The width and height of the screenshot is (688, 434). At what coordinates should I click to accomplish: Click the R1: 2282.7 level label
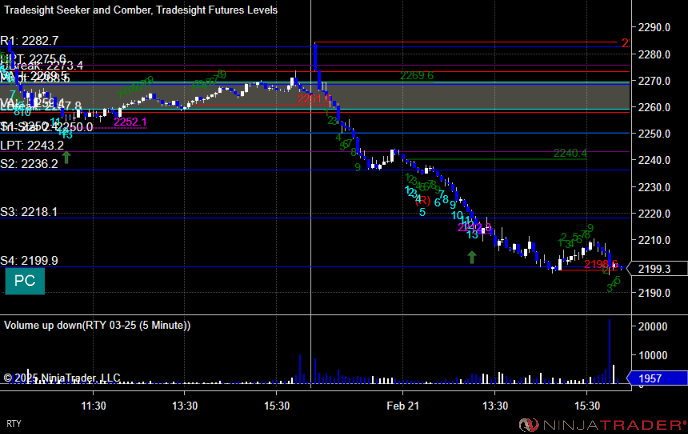click(x=29, y=41)
